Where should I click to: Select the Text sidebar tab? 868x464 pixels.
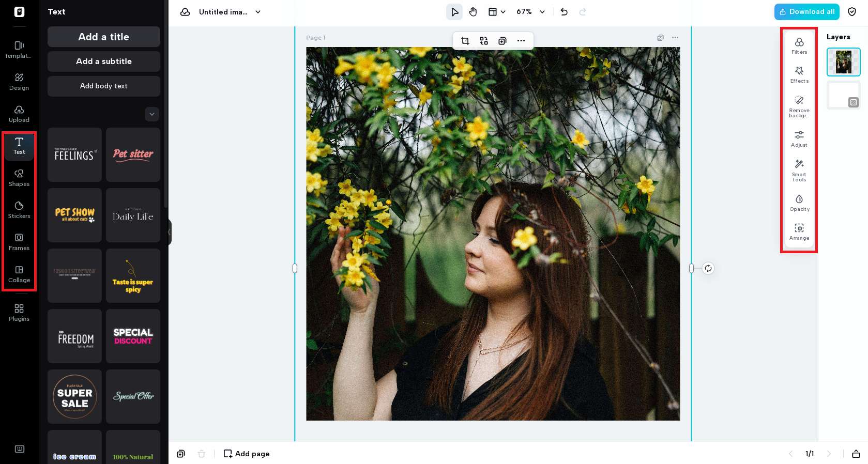pos(19,146)
